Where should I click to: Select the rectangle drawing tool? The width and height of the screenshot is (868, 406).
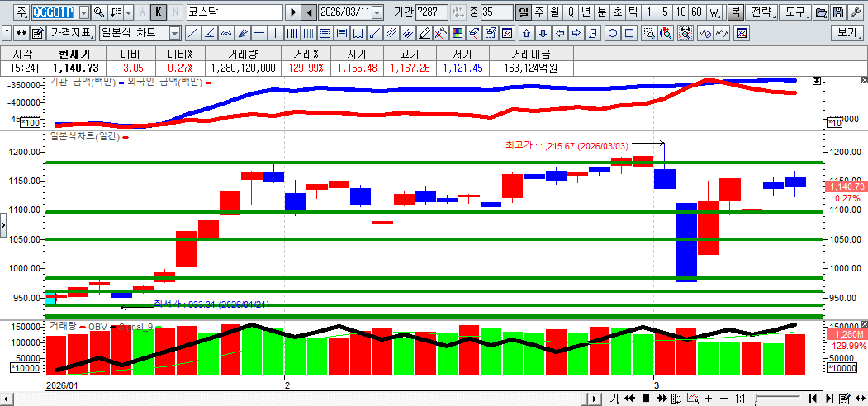(629, 33)
